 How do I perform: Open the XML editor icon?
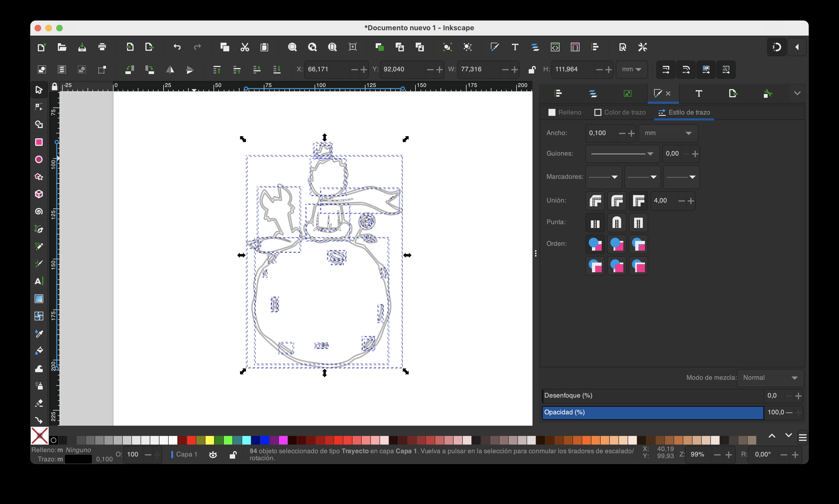point(555,47)
